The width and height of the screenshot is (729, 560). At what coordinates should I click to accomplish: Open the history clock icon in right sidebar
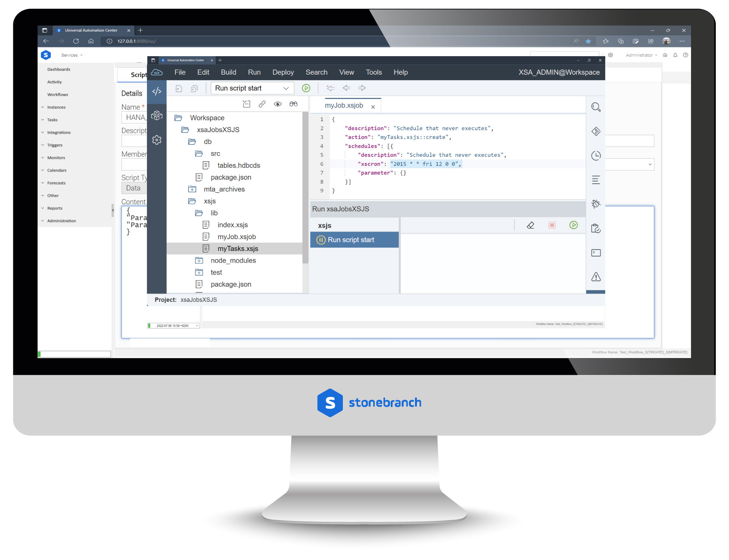pyautogui.click(x=596, y=156)
